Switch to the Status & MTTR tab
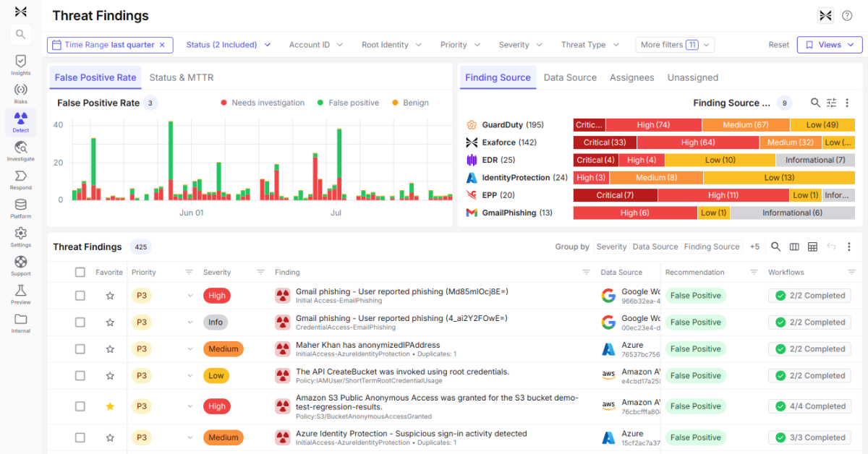 coord(182,77)
